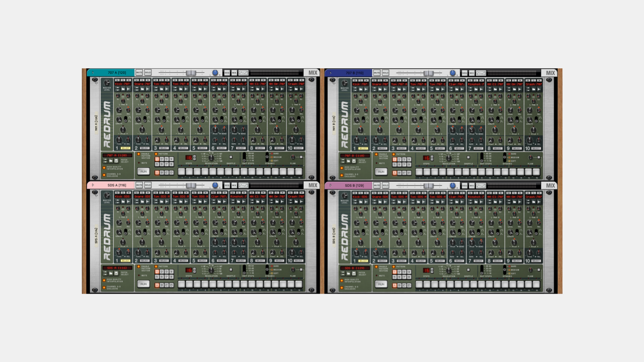Step patch selection arrows in 707 A
The width and height of the screenshot is (644, 362).
tap(105, 161)
